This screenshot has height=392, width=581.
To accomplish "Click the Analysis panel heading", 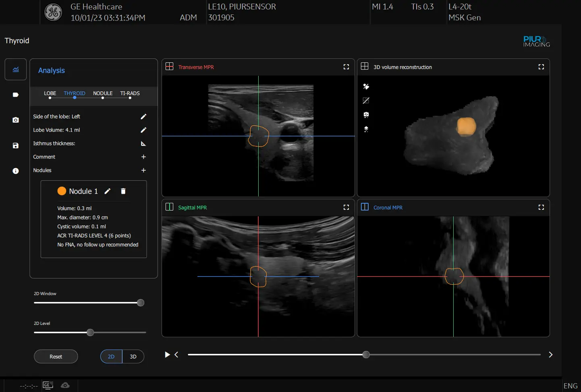I will click(x=52, y=70).
